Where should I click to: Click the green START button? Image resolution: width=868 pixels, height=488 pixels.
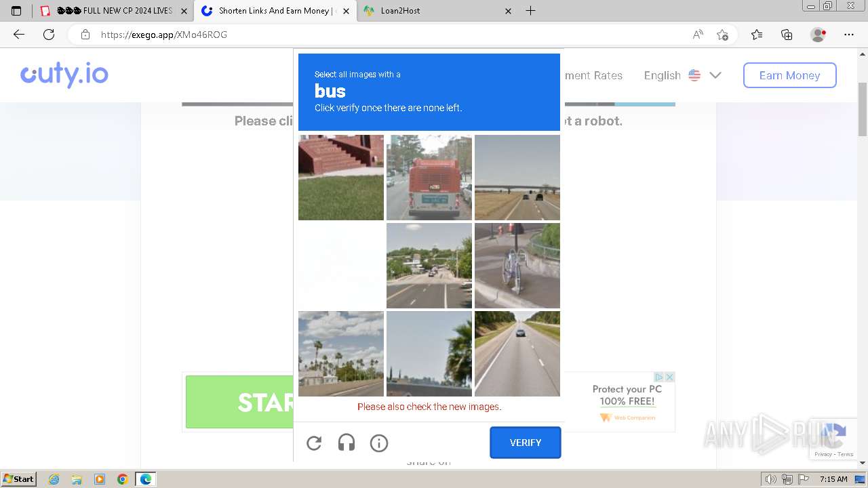(239, 402)
